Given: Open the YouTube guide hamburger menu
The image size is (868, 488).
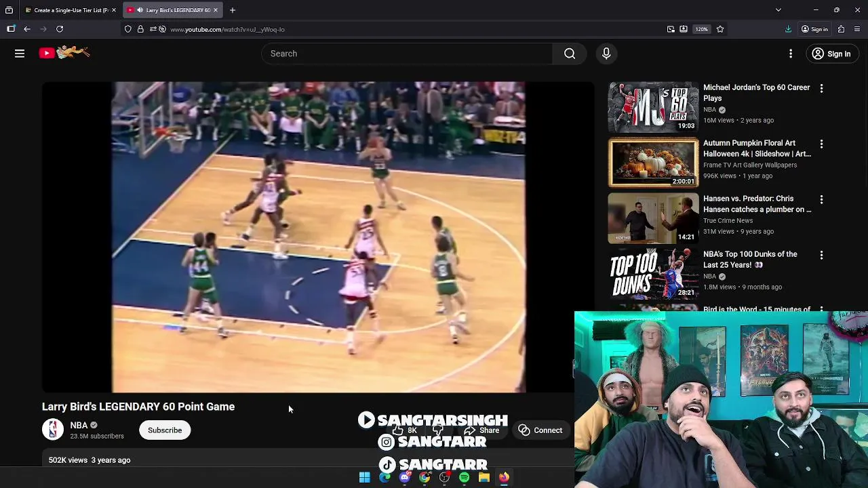Looking at the screenshot, I should [20, 54].
